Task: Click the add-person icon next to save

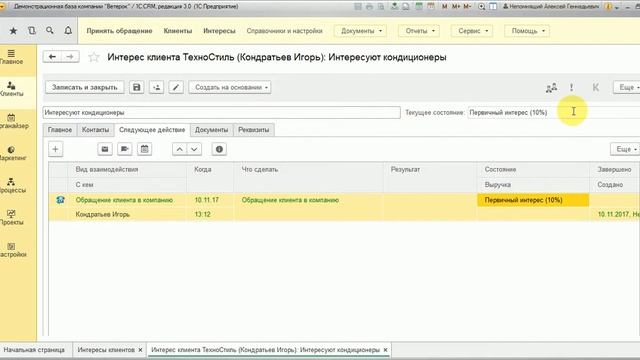Action: coord(156,87)
